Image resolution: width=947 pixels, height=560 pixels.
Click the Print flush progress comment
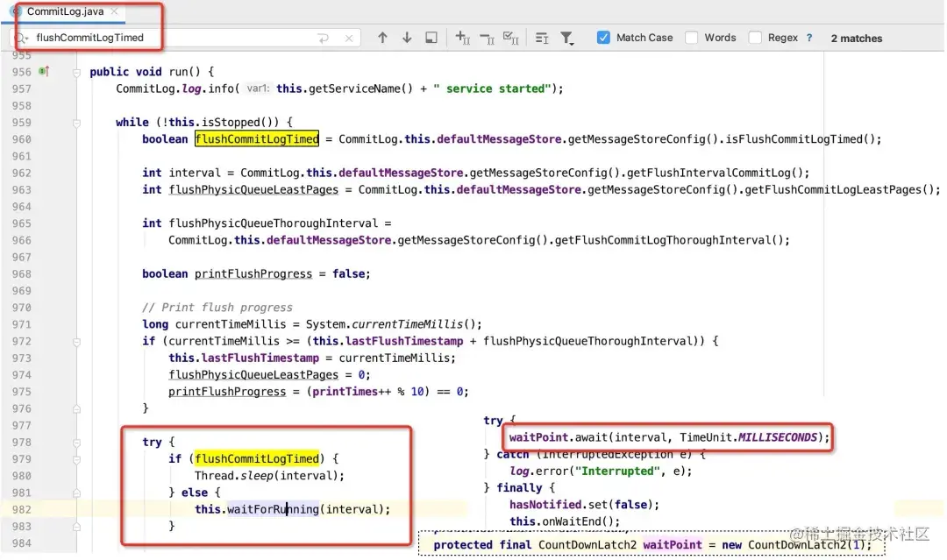click(x=217, y=308)
